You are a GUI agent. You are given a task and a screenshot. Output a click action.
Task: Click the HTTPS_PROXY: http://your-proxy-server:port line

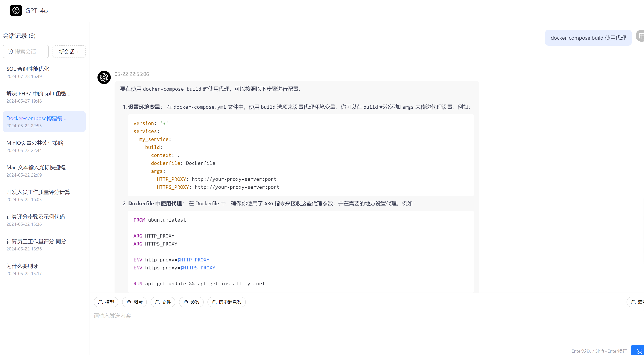coord(218,187)
